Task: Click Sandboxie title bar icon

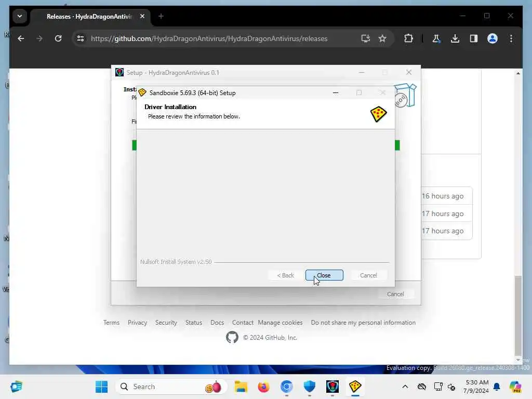Action: (142, 92)
